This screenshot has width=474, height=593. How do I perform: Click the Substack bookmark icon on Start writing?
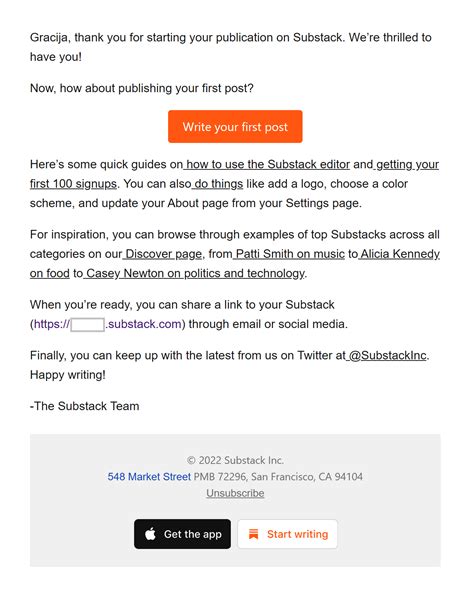point(253,534)
